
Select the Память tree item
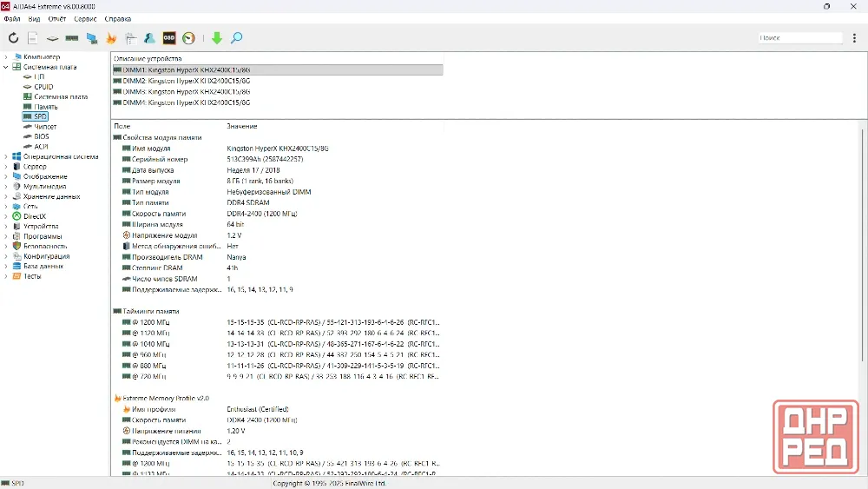tap(45, 107)
